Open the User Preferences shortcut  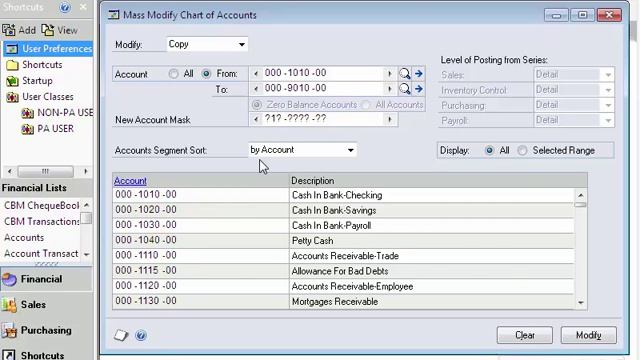click(x=48, y=49)
